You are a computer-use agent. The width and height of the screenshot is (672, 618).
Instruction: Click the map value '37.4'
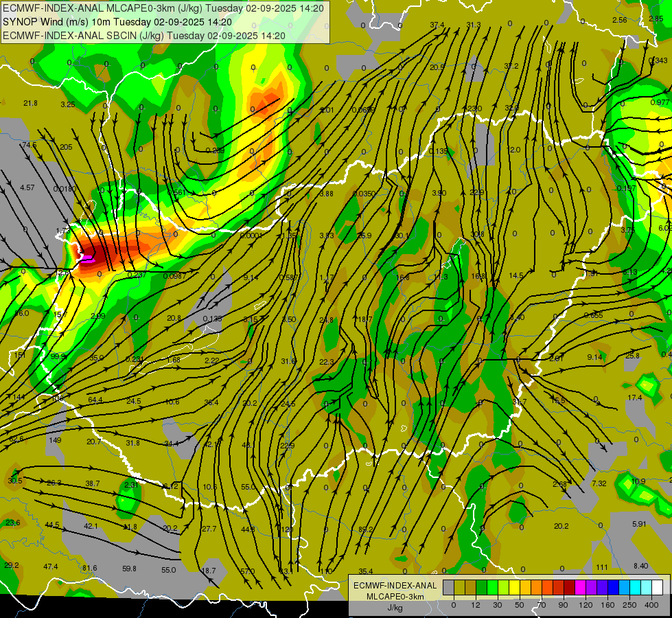[437, 25]
